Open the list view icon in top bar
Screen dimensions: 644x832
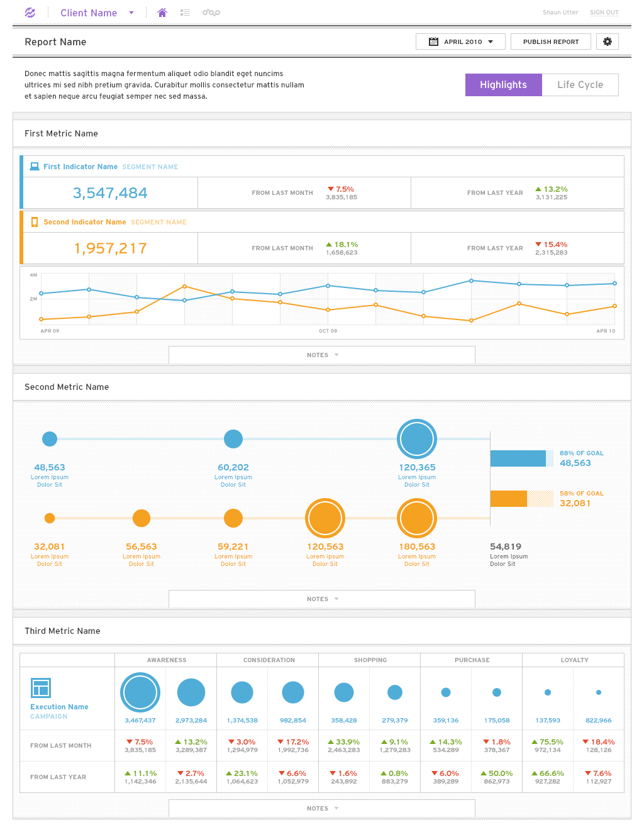pos(185,13)
